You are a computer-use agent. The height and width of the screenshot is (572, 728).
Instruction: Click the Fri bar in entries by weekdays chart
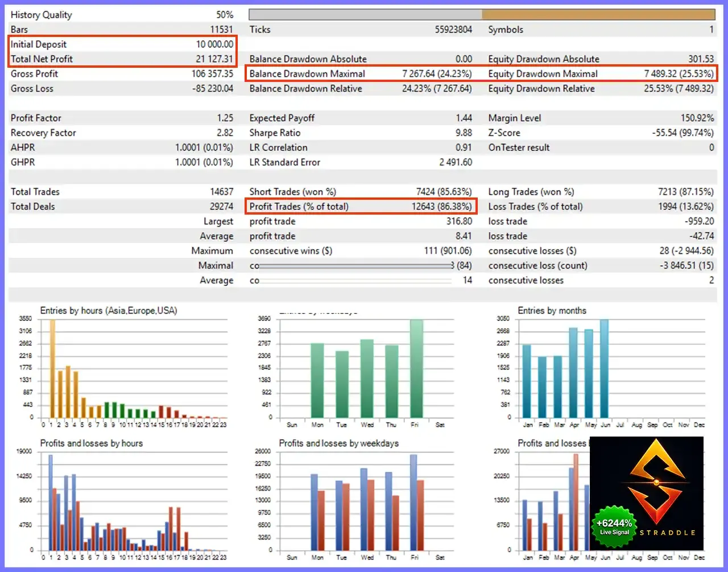(416, 369)
